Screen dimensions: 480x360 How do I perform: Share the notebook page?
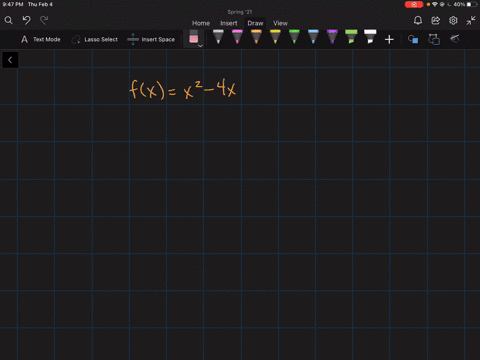435,21
